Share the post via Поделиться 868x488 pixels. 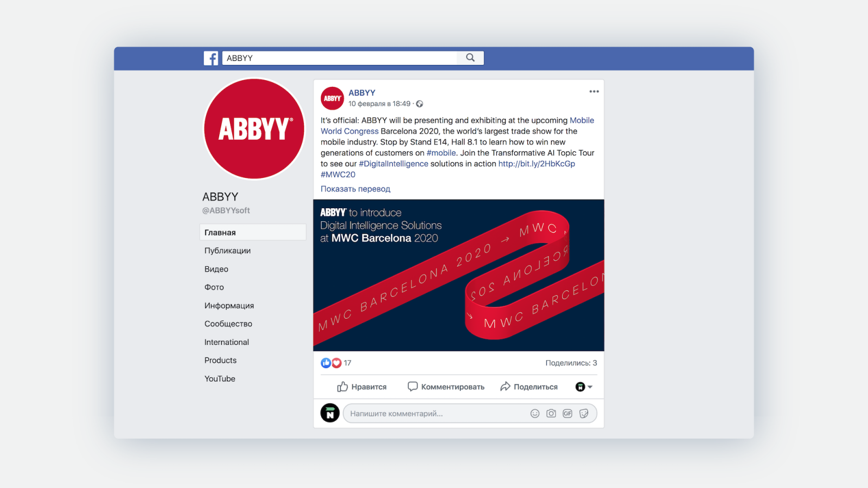tap(529, 387)
